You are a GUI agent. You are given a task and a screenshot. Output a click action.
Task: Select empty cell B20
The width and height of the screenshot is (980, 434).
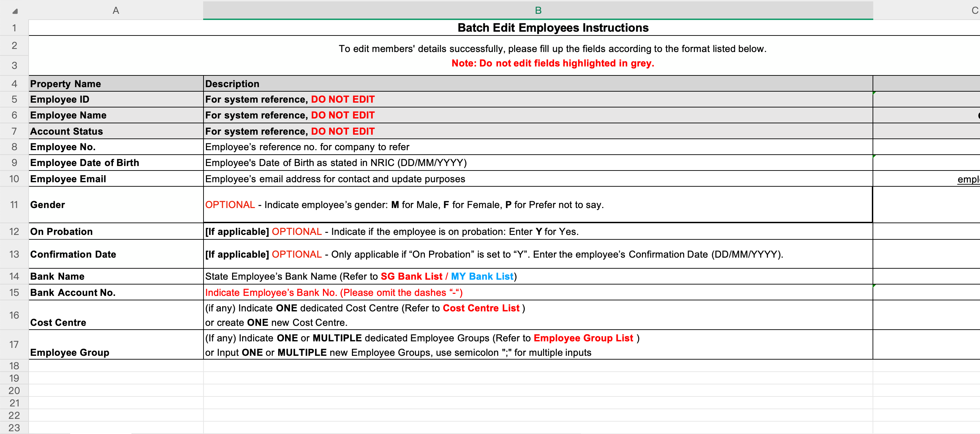[x=538, y=391]
